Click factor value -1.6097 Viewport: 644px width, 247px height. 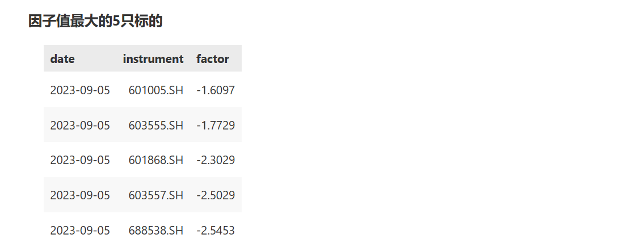click(x=216, y=90)
